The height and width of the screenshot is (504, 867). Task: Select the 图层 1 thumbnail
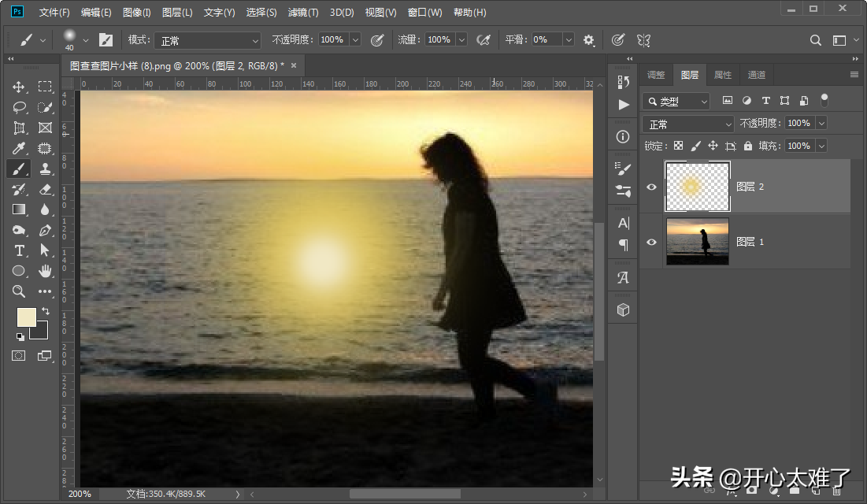coord(698,242)
